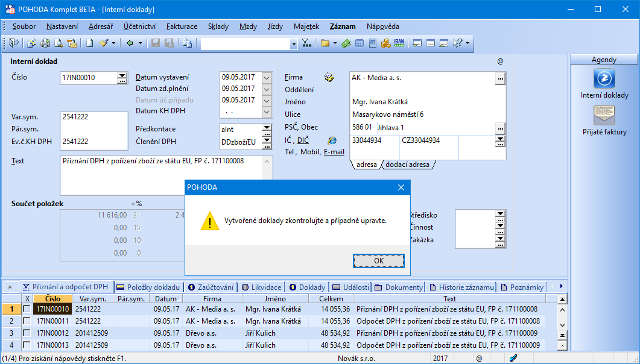The height and width of the screenshot is (364, 640).
Task: Open the Předkontace dropdown list
Action: tap(267, 128)
